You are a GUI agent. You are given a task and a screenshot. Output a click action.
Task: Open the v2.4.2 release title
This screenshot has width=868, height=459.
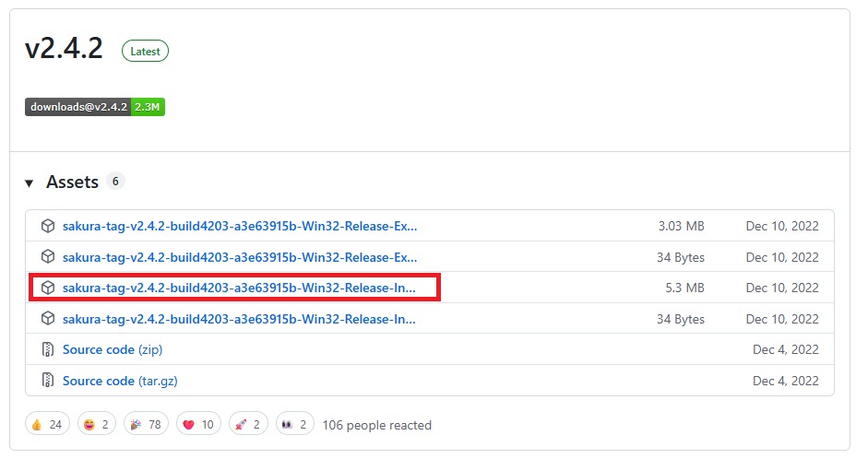64,49
